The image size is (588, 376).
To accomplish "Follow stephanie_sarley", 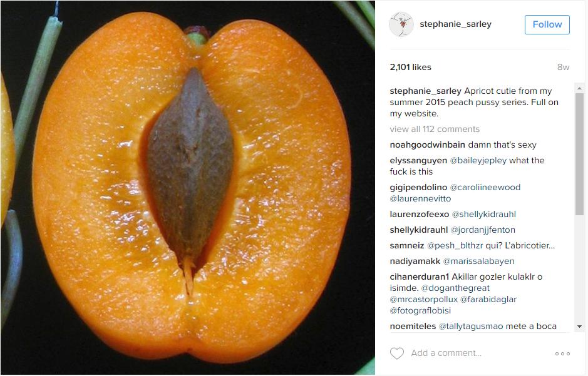I will [547, 25].
